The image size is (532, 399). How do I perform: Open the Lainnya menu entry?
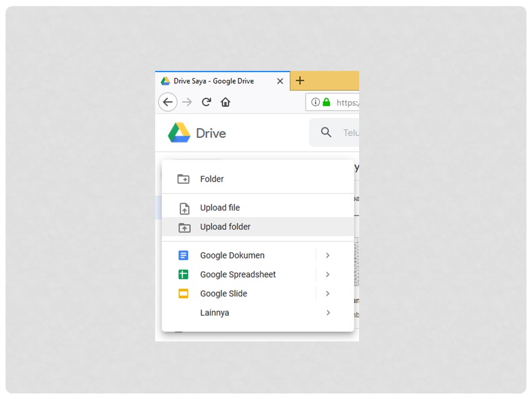(258, 313)
